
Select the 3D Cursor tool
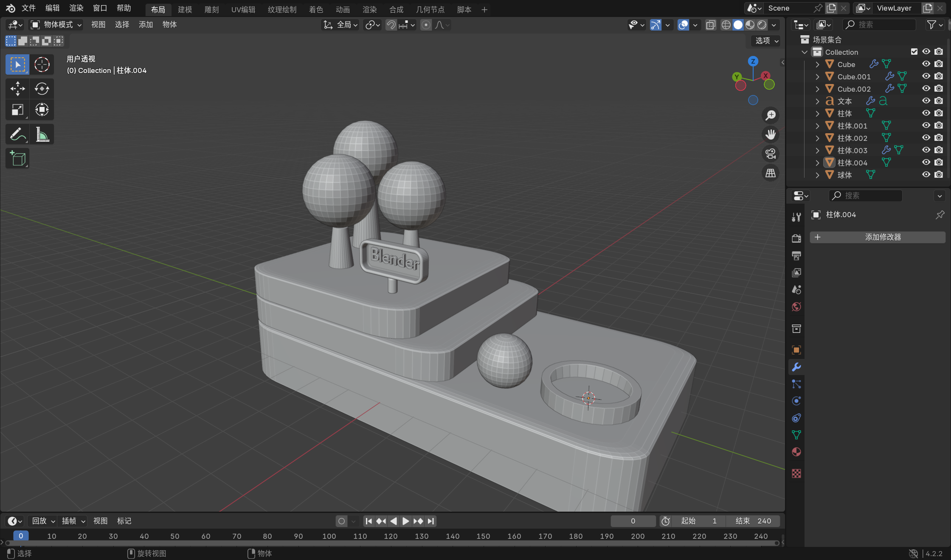coord(42,64)
